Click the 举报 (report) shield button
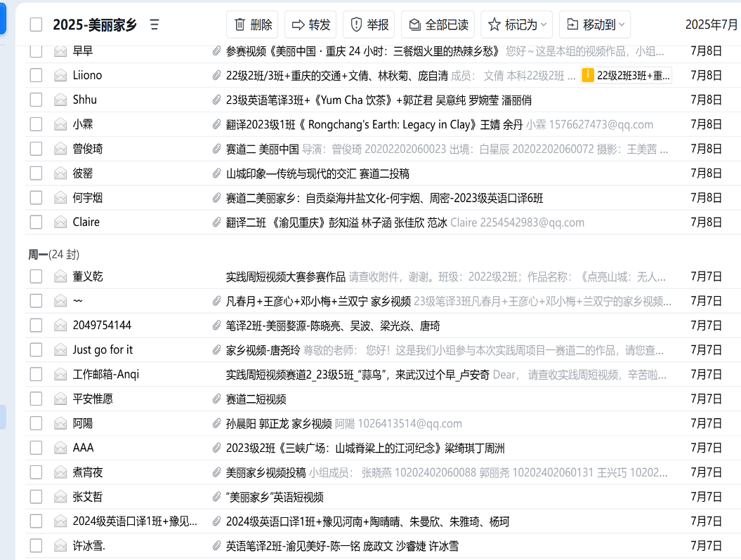This screenshot has height=560, width=741. click(369, 25)
